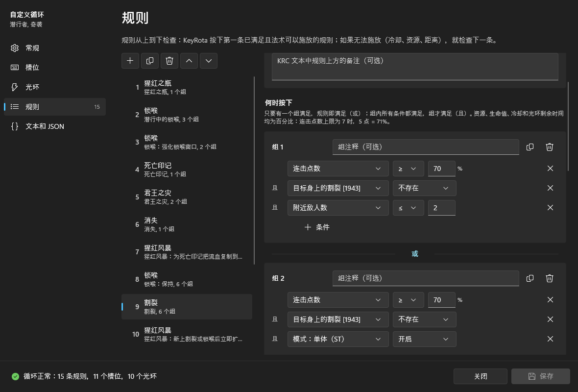Select rule 4 死亡印记
578x392 pixels.
187,170
